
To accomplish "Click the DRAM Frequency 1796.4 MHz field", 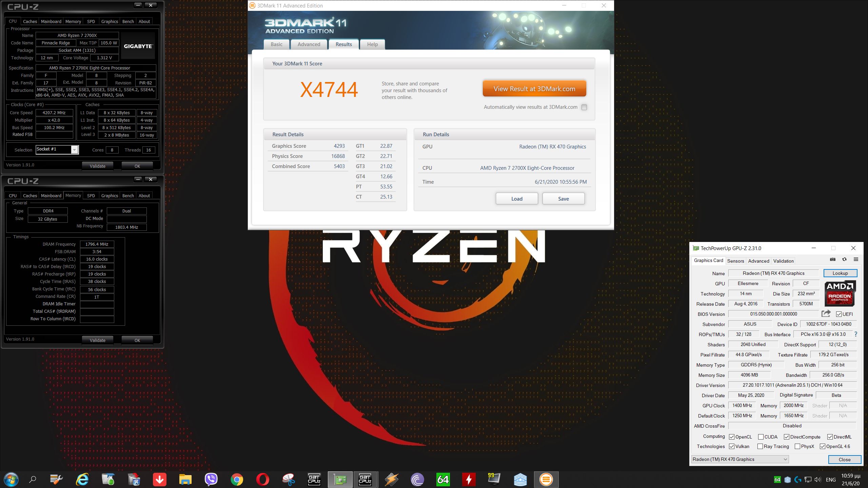I will 97,244.
